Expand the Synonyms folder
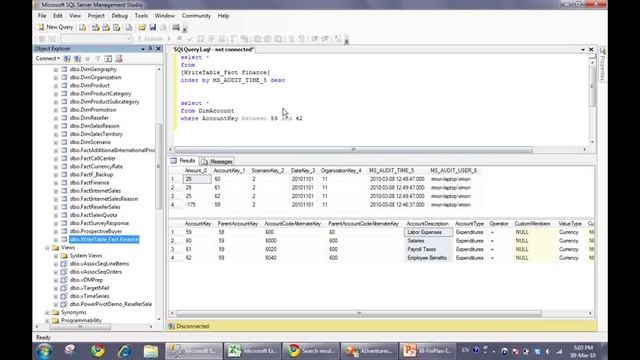Image resolution: width=640 pixels, height=360 pixels. coord(47,313)
